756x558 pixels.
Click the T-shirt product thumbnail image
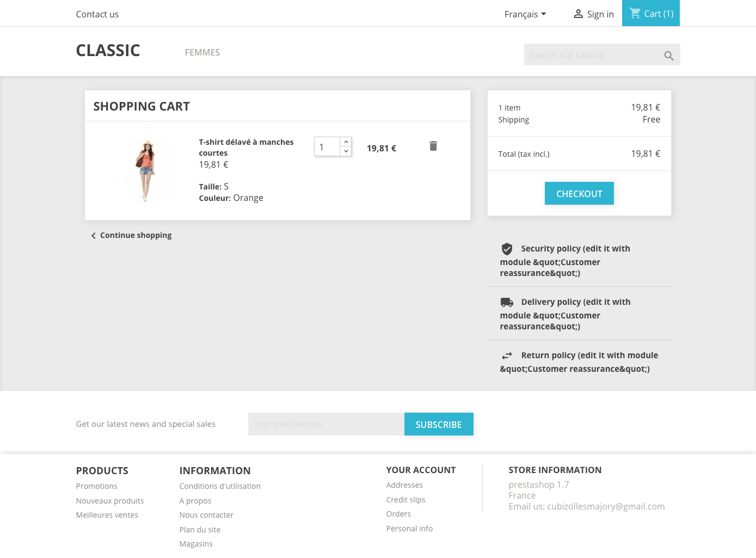[146, 171]
